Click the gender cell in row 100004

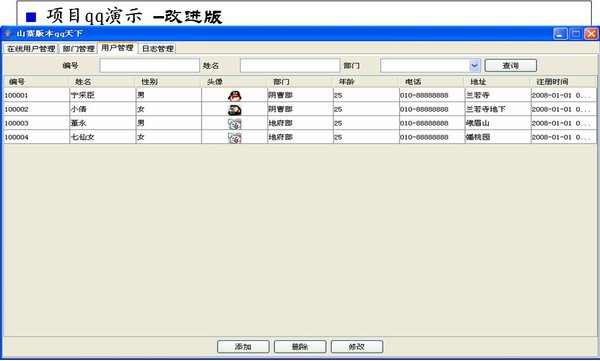click(168, 137)
